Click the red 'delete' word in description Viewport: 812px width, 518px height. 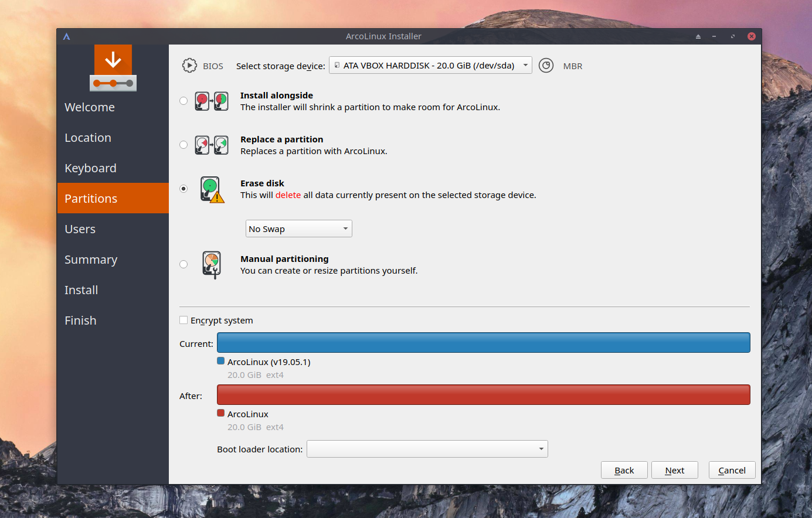click(288, 195)
